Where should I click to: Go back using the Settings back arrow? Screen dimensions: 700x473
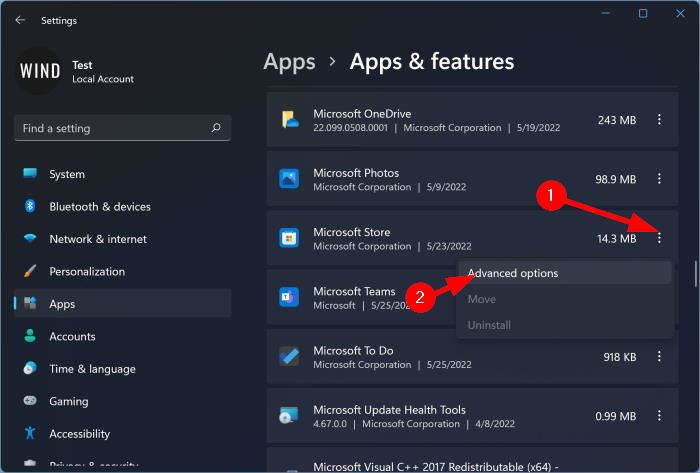pos(20,20)
